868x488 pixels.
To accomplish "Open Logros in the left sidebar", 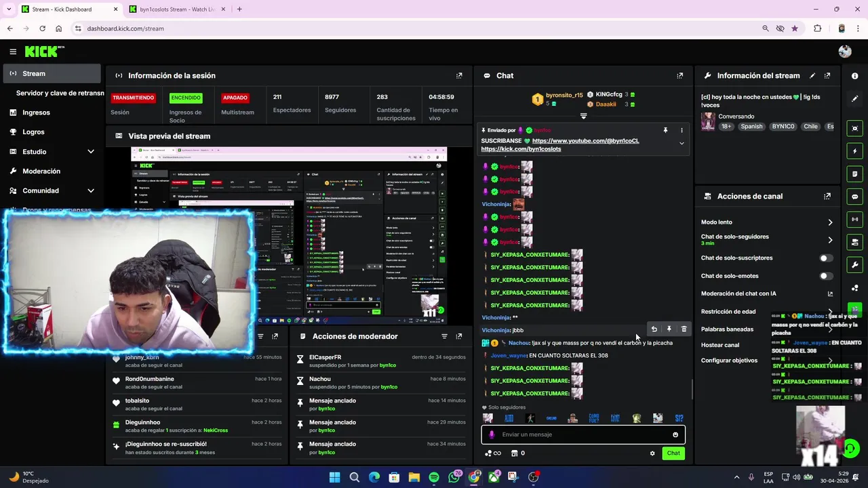I will (52, 132).
